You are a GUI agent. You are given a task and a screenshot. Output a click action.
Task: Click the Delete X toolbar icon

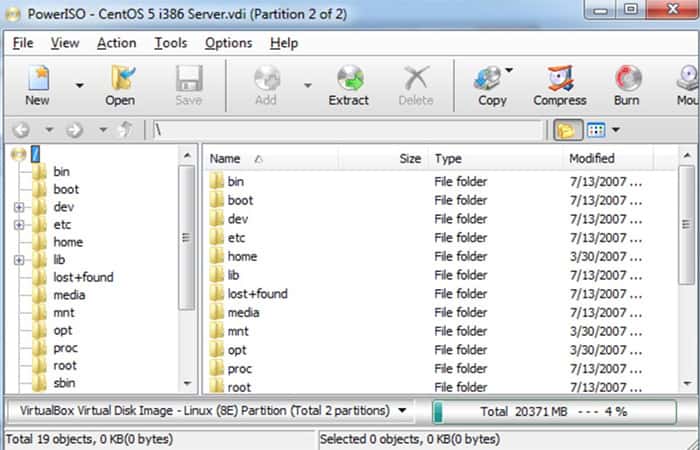416,78
